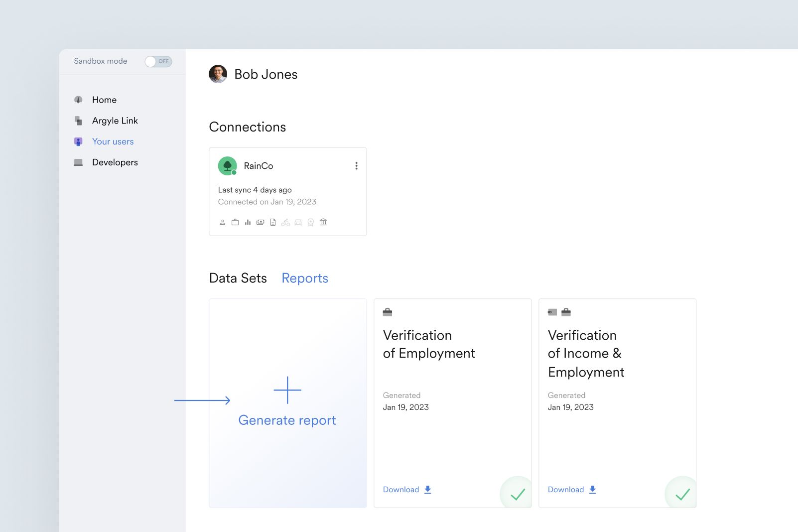Click the bar chart icon in RainCo card
The width and height of the screenshot is (798, 532).
[248, 222]
